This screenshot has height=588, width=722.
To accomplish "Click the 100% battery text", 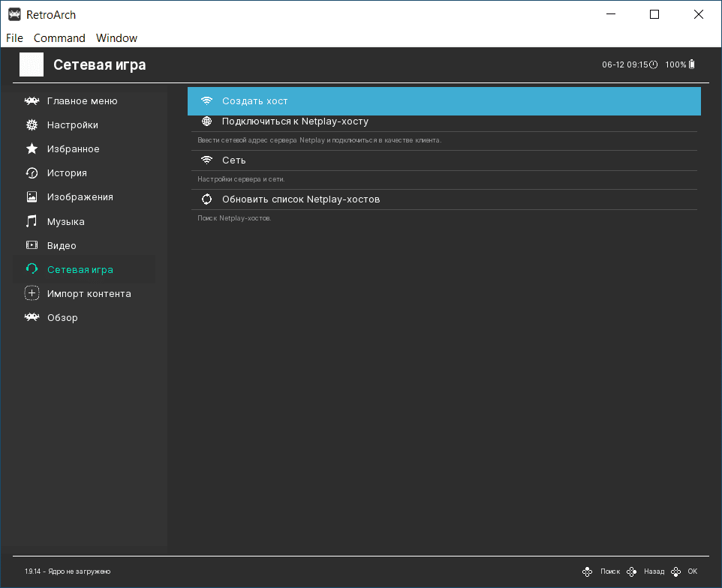I will point(675,64).
